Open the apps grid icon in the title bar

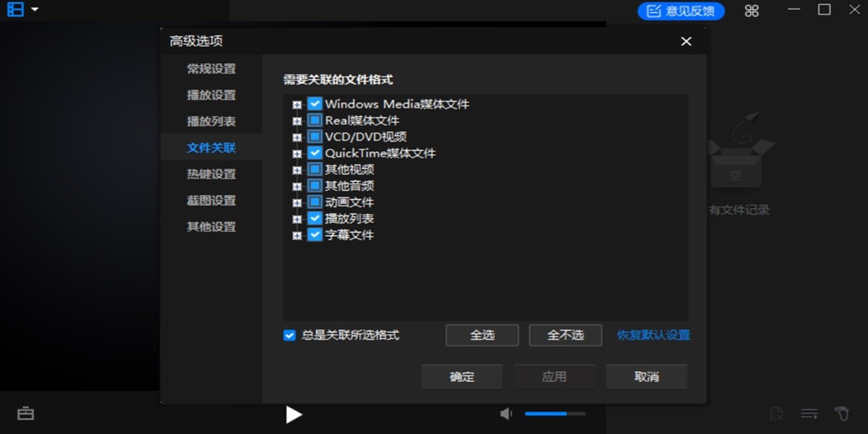pos(751,10)
